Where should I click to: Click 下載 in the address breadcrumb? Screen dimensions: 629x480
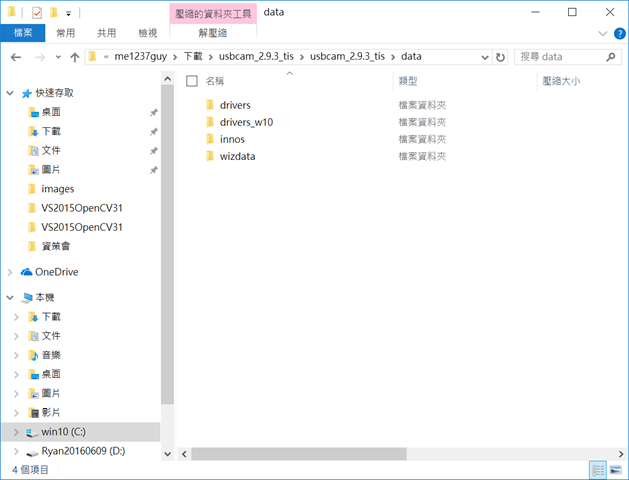click(193, 57)
